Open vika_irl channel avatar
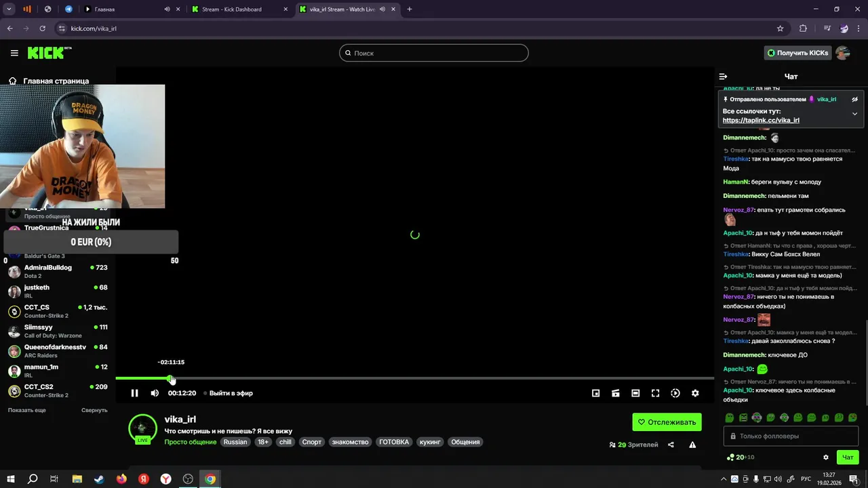The image size is (868, 488). pos(142,428)
